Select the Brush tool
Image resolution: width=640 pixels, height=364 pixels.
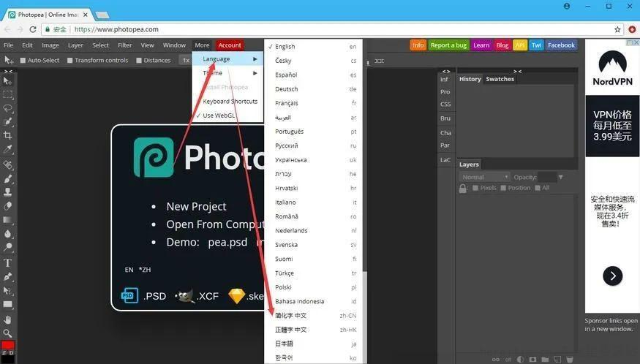(8, 178)
